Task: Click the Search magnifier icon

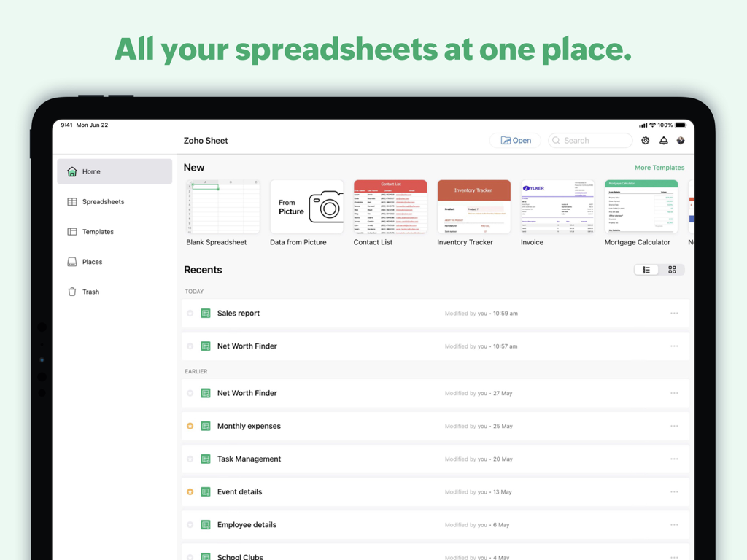Action: coord(556,140)
